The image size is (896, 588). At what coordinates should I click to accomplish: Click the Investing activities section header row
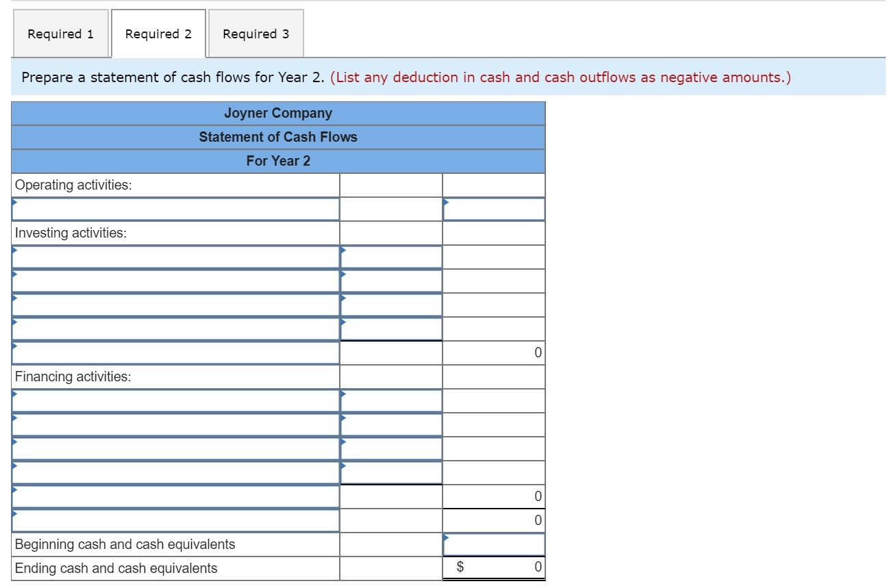coord(175,233)
